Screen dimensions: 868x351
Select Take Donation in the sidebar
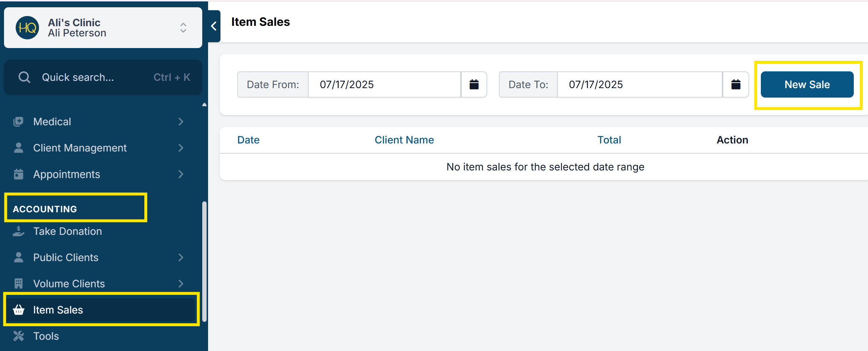click(67, 231)
